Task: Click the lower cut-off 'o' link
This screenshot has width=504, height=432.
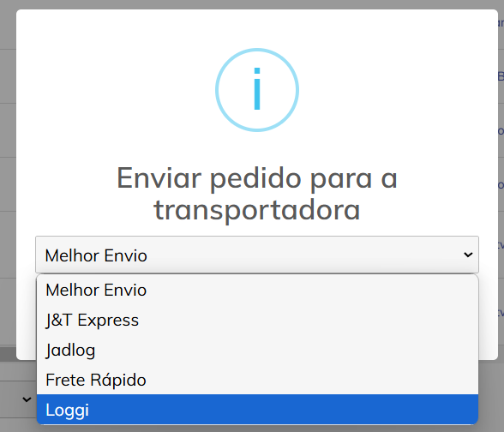Action: [501, 185]
